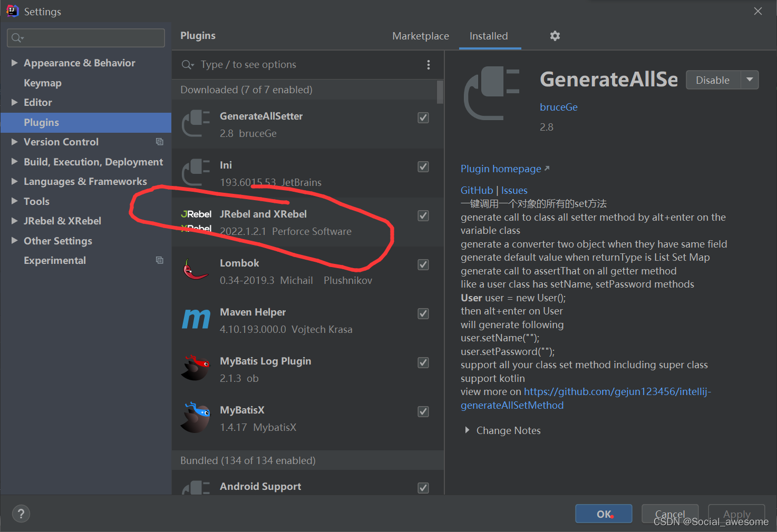Viewport: 777px width, 532px height.
Task: Expand Appearance & Behavior tree node arrow
Action: pyautogui.click(x=14, y=63)
